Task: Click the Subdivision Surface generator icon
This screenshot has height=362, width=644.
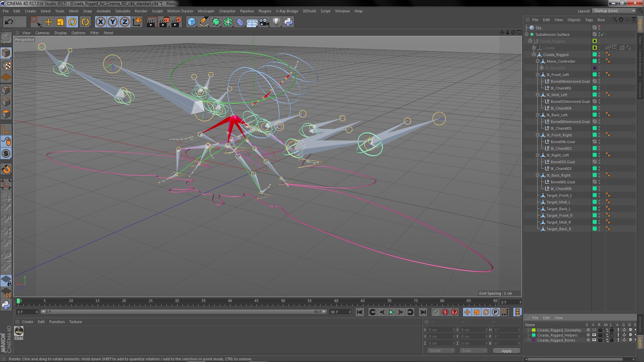Action: 216,22
